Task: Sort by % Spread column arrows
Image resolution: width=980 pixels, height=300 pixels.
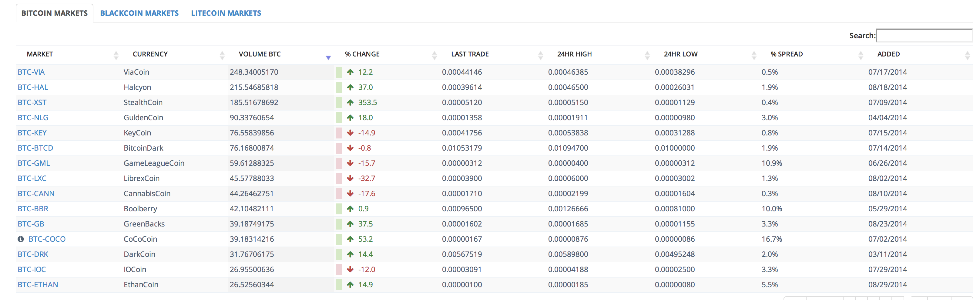Action: click(861, 56)
